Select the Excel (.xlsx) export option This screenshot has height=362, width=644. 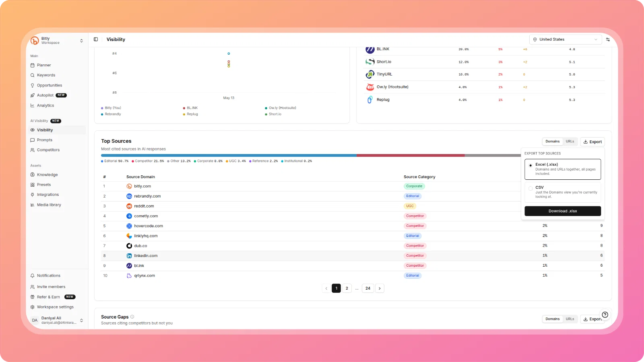pyautogui.click(x=563, y=169)
